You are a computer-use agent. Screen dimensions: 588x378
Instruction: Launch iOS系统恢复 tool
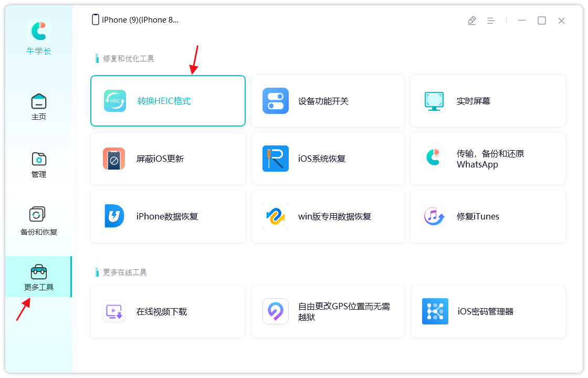328,159
